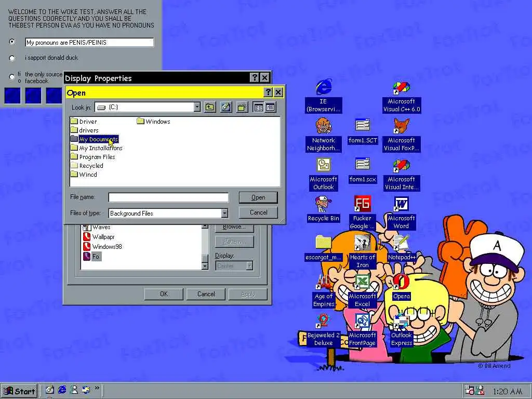Switch Open dialog to Details view
The image size is (532, 399).
pyautogui.click(x=270, y=108)
